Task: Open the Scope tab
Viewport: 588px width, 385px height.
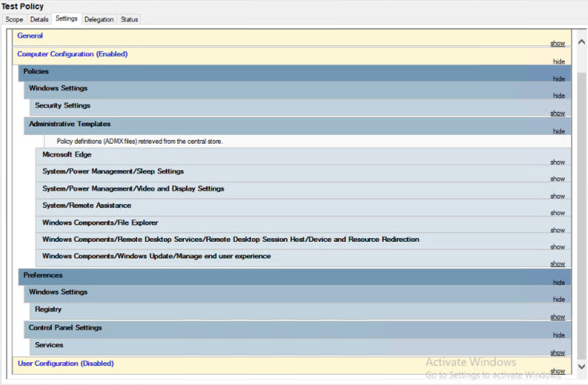Action: 13,19
